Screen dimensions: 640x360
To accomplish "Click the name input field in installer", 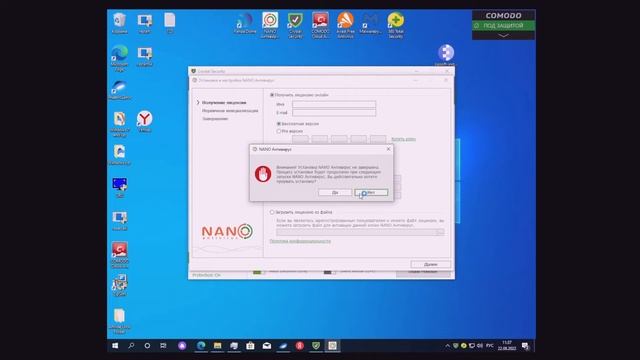I will [334, 104].
